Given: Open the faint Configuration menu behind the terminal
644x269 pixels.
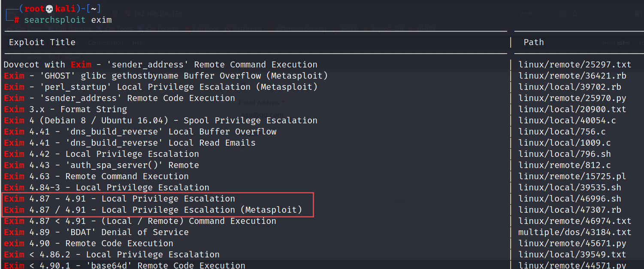Looking at the screenshot, I should pos(106,43).
